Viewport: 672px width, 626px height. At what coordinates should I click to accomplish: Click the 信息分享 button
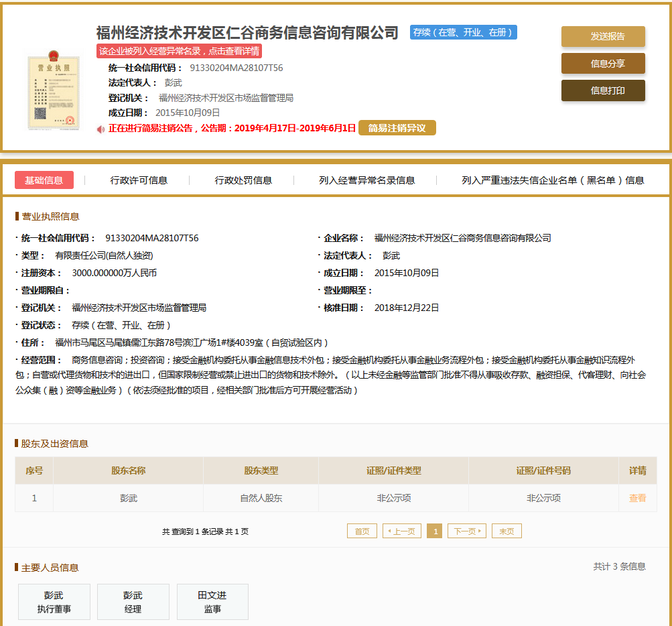coord(603,64)
